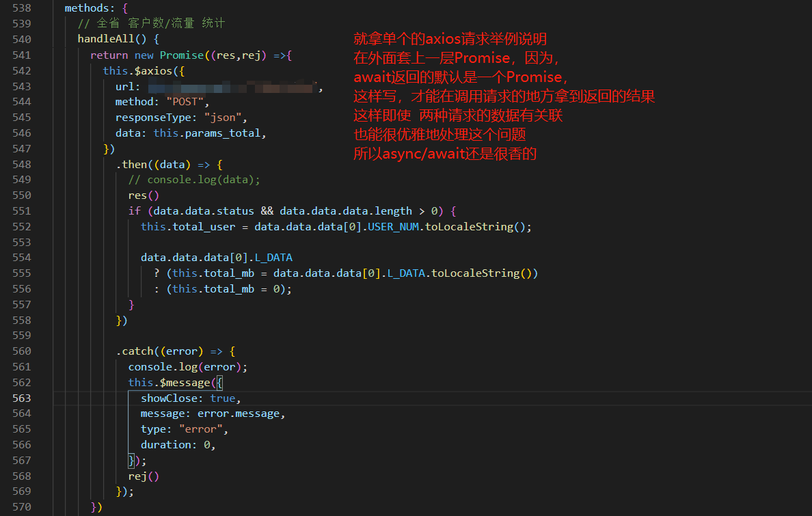Click the "url:" property key
The image size is (812, 516).
(x=128, y=87)
